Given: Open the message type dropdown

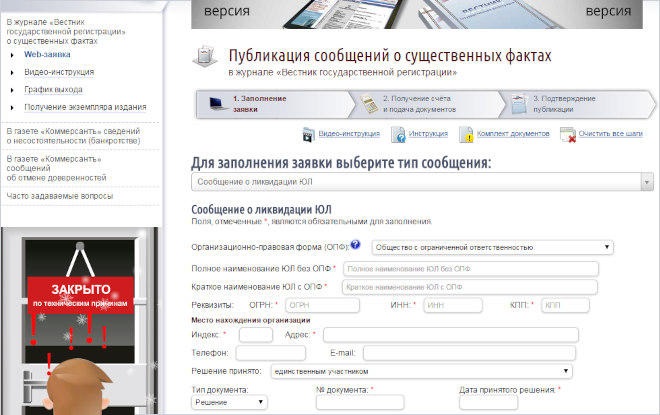Looking at the screenshot, I should pos(421,182).
